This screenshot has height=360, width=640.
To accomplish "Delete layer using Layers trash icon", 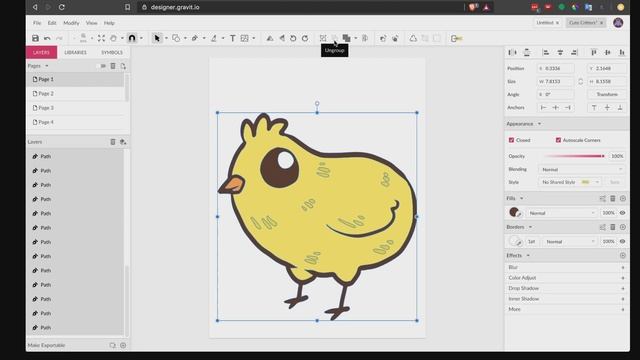I will coord(113,142).
